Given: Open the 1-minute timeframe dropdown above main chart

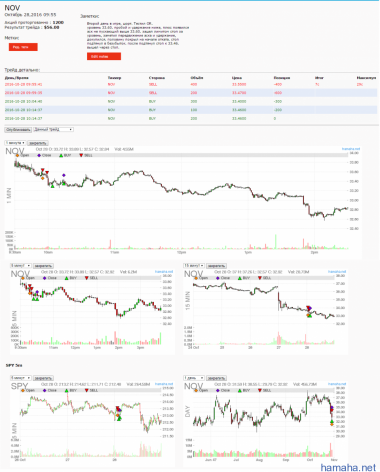Looking at the screenshot, I should pyautogui.click(x=15, y=143).
